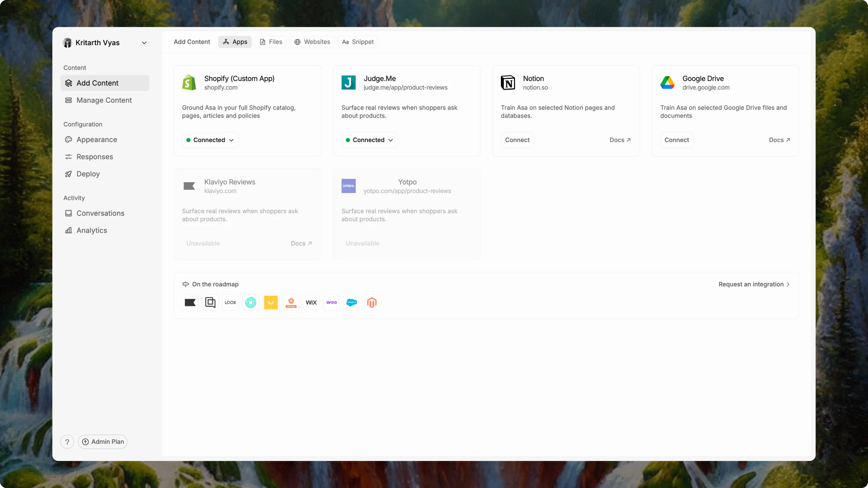868x488 pixels.
Task: Open the Kritarth Vyas account dropdown
Action: pyautogui.click(x=105, y=43)
